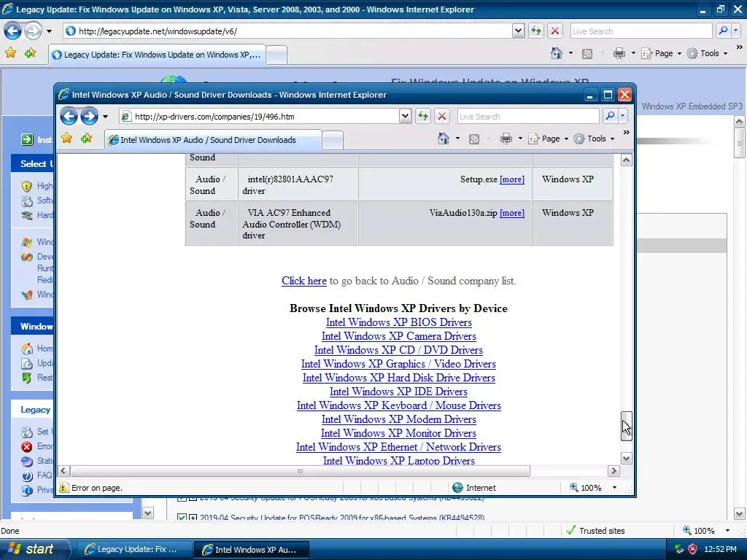This screenshot has height=560, width=747.
Task: Expand toolbar overflow chevron in Intel window
Action: 627,133
